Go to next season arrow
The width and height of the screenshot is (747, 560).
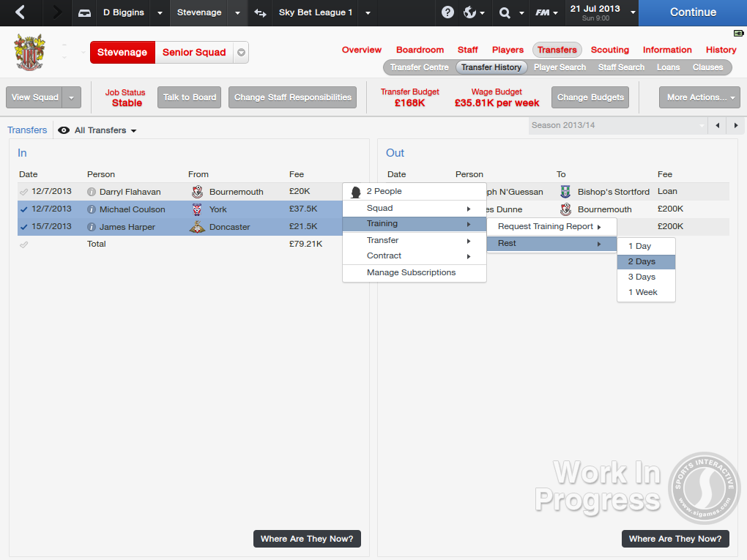[x=736, y=126]
